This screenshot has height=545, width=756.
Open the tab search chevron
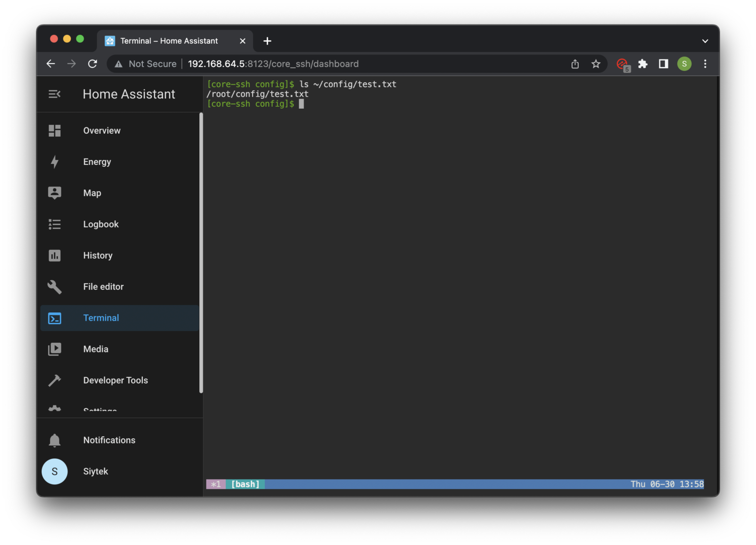click(x=705, y=41)
